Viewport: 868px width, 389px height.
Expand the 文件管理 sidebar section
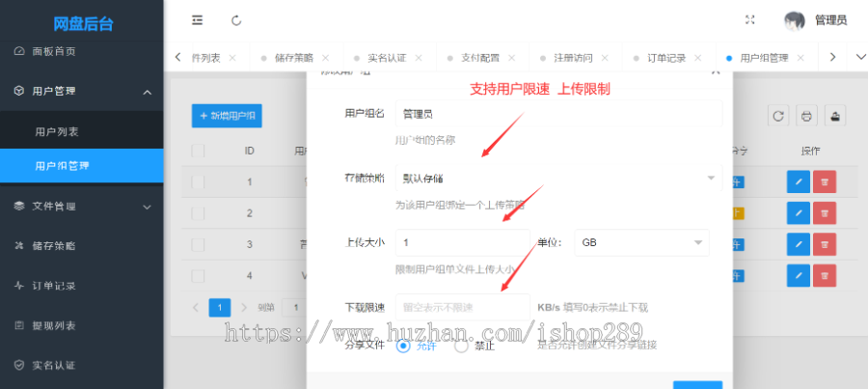point(81,207)
